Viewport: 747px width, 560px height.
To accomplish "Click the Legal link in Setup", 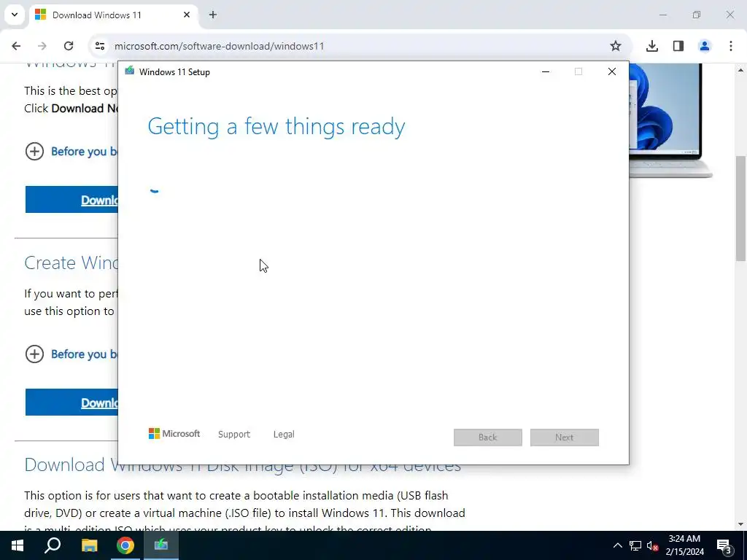I will point(284,434).
